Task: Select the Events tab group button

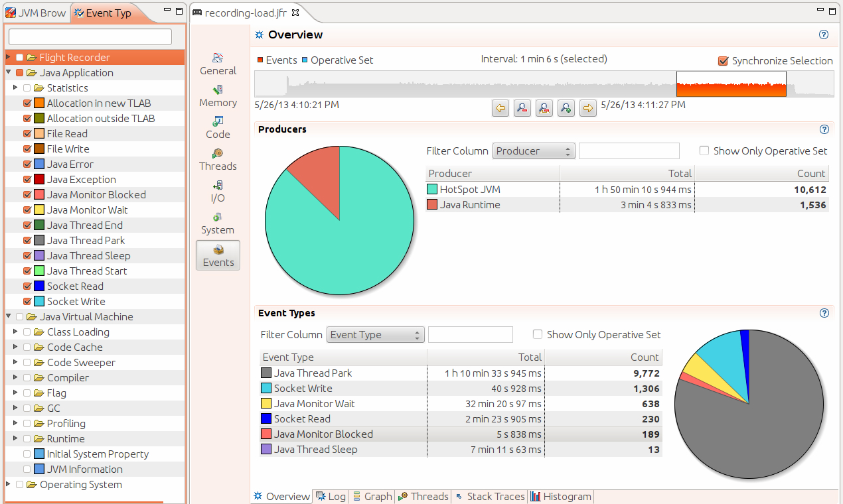Action: point(218,255)
